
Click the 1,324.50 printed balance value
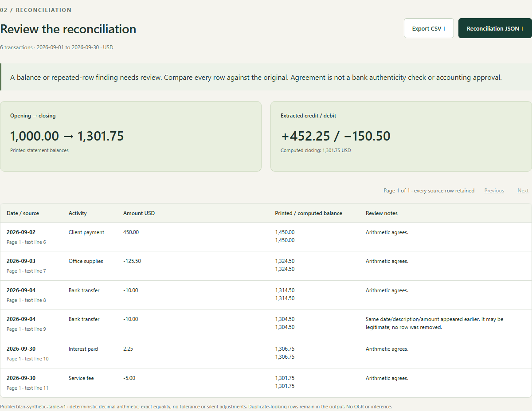pyautogui.click(x=285, y=261)
